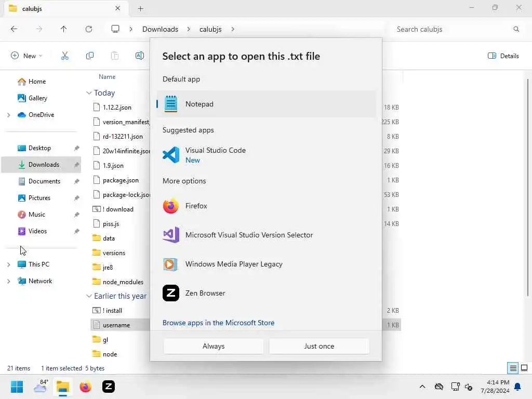Click calubjs in the address breadcrumb
This screenshot has height=399, width=532.
point(210,29)
